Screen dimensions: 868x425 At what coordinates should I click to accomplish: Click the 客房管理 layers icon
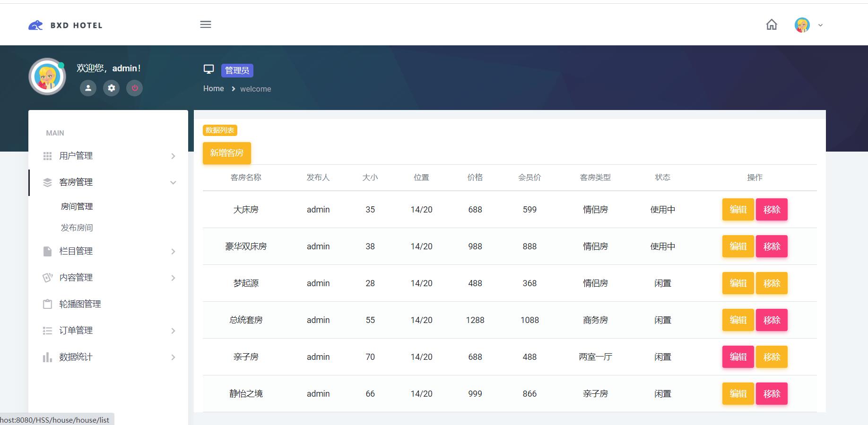pos(47,182)
